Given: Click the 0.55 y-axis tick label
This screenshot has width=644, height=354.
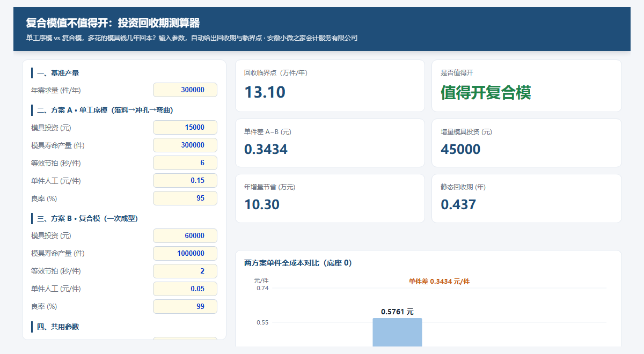Looking at the screenshot, I should 262,322.
